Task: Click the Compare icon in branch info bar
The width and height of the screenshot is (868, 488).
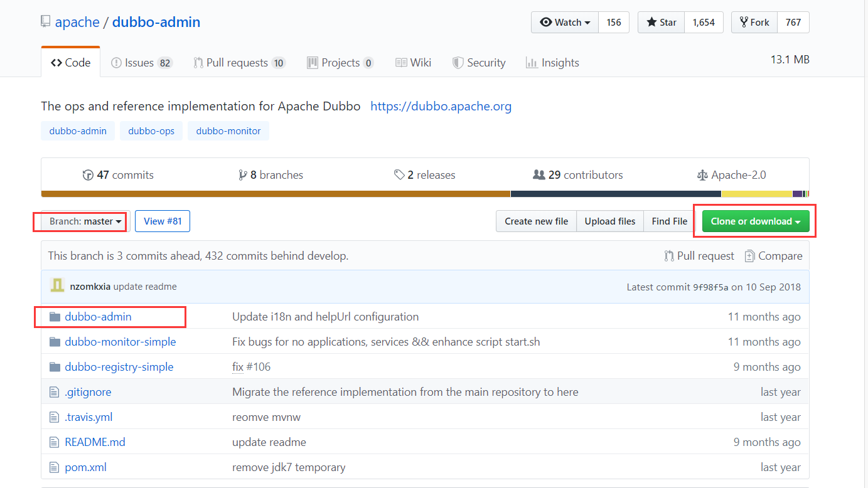Action: [x=749, y=256]
